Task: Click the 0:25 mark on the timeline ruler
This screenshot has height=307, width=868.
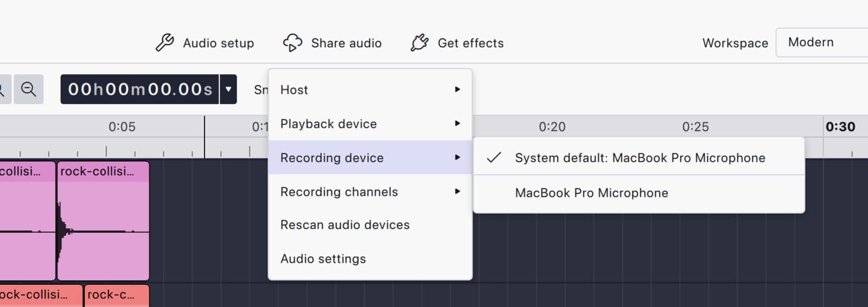Action: [x=695, y=127]
